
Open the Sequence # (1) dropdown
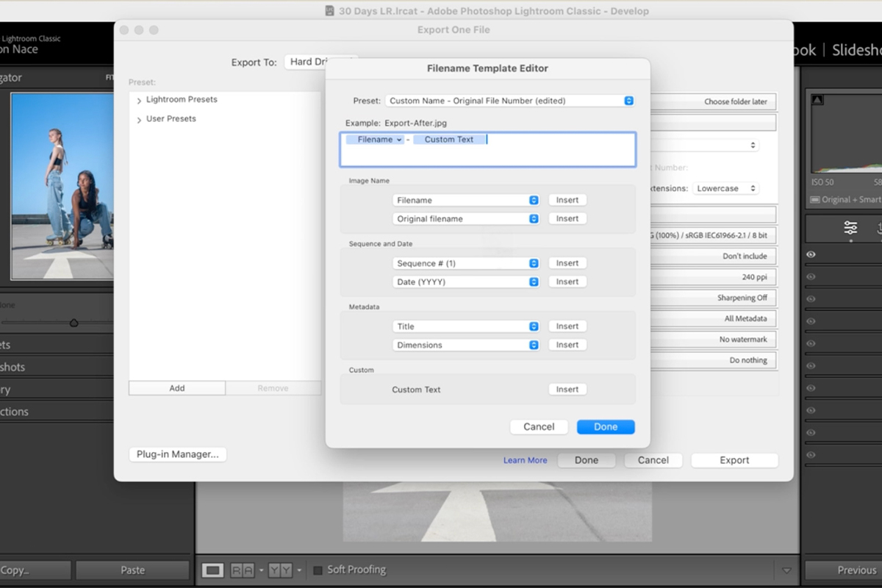[x=467, y=263]
